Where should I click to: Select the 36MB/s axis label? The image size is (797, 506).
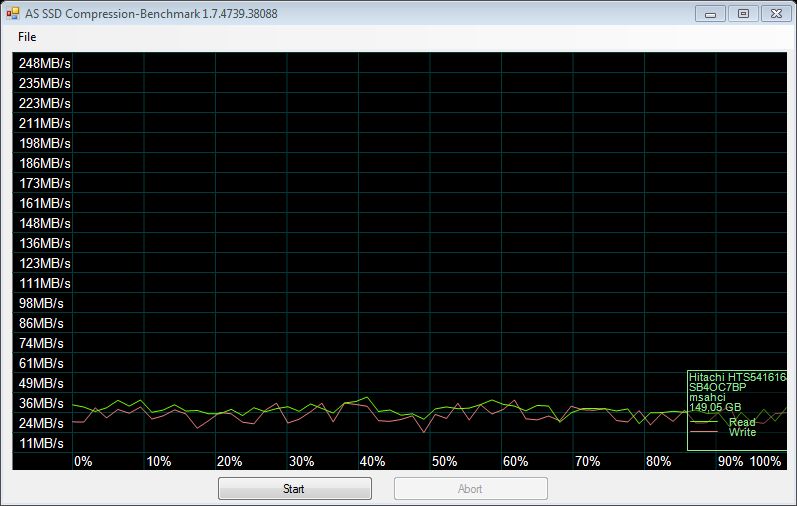pyautogui.click(x=41, y=403)
